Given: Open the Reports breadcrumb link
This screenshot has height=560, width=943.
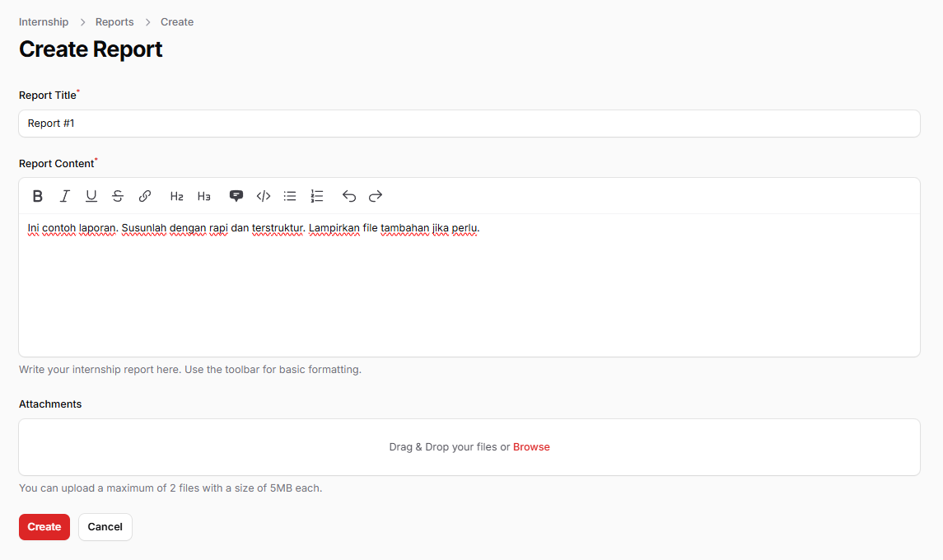Looking at the screenshot, I should click(114, 22).
